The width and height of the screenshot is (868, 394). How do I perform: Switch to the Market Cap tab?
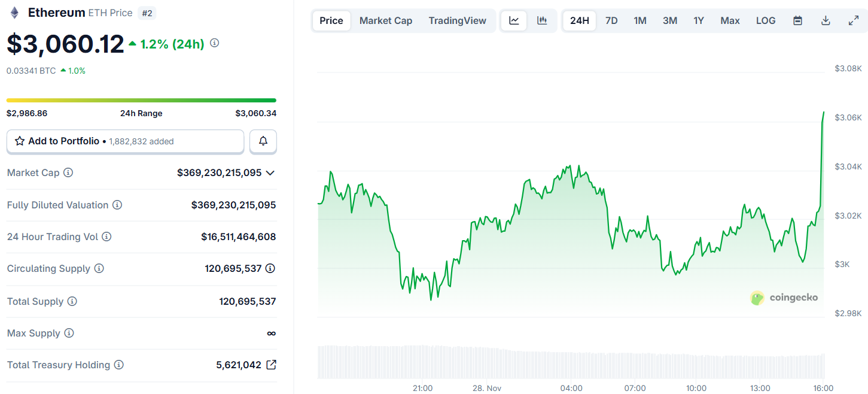click(x=386, y=20)
